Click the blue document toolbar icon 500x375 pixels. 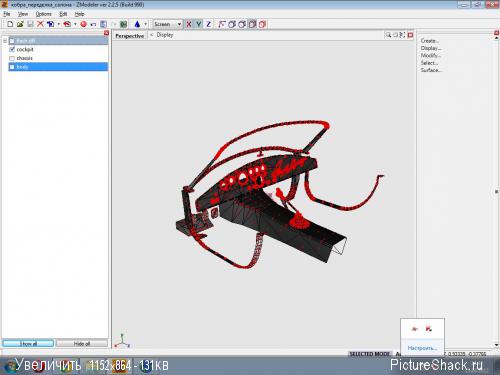click(103, 24)
